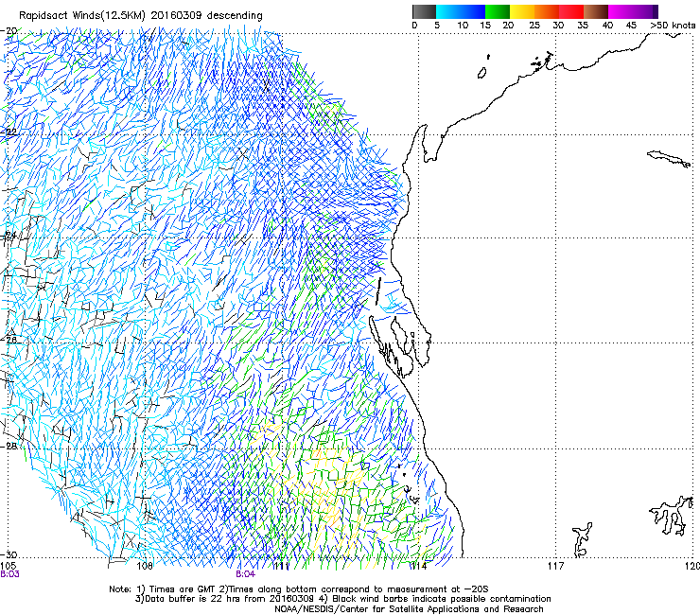
Task: Click the '25' legend scale label
Action: click(x=534, y=26)
